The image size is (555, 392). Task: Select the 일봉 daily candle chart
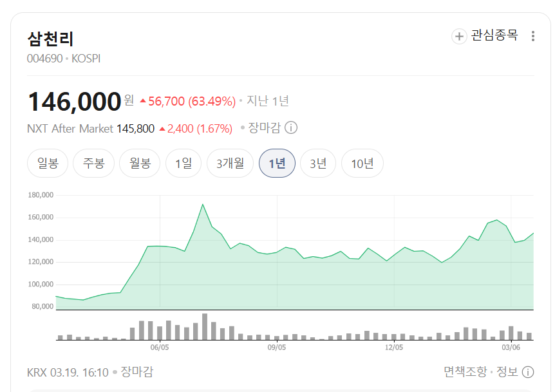[48, 163]
